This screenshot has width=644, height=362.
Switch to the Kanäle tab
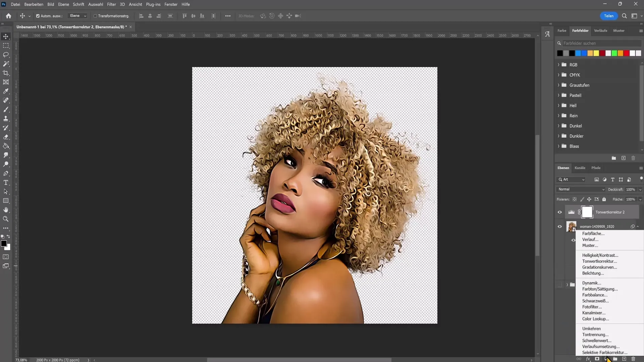[580, 168]
